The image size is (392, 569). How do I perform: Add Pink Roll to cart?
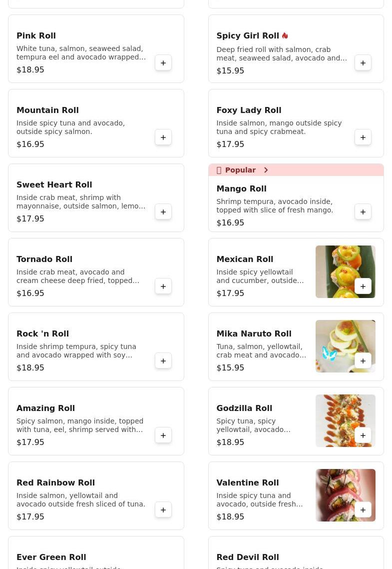click(163, 63)
